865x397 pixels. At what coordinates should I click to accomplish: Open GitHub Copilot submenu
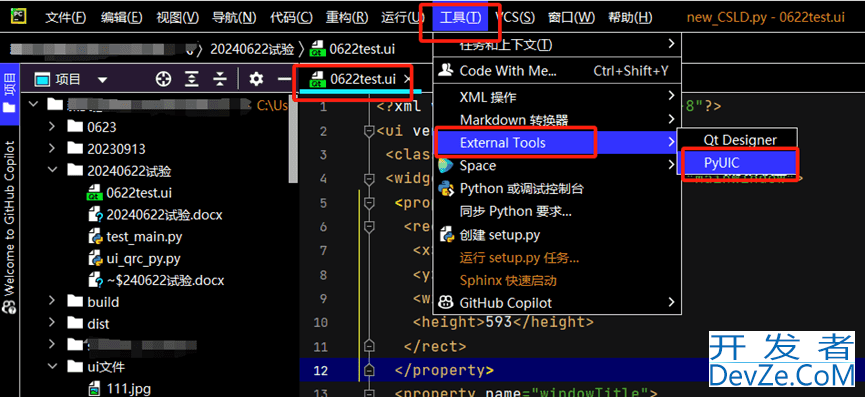(x=556, y=303)
